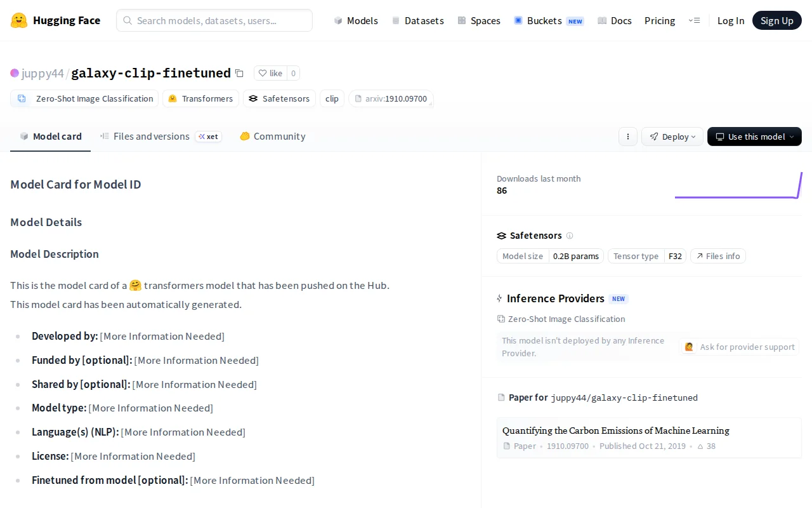Open Buckets in the top navigation

(x=549, y=20)
